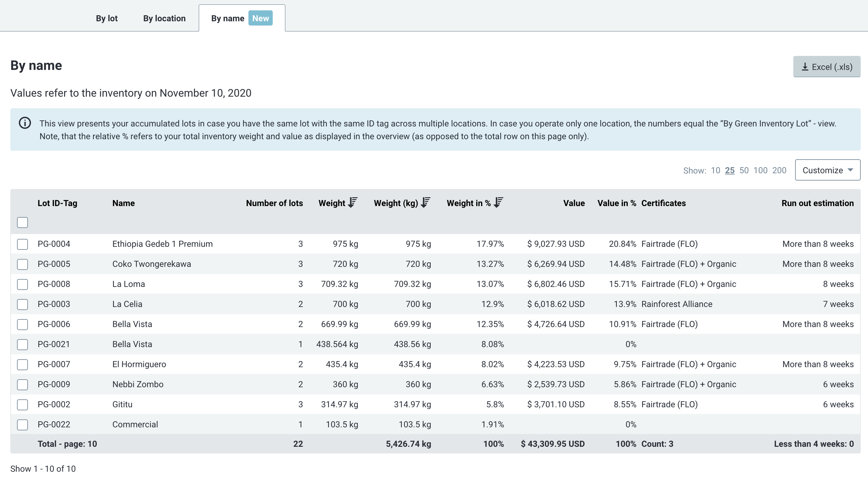Click the La Celia name cell

coord(127,304)
